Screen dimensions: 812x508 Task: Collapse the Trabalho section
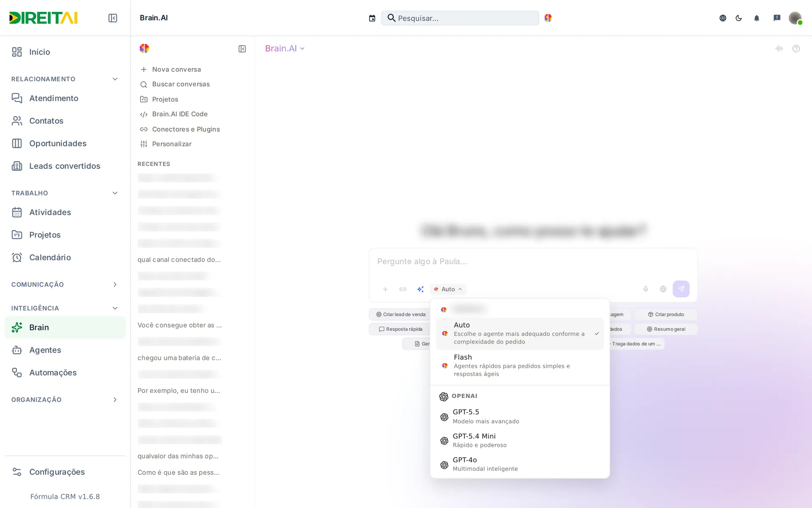pos(115,193)
